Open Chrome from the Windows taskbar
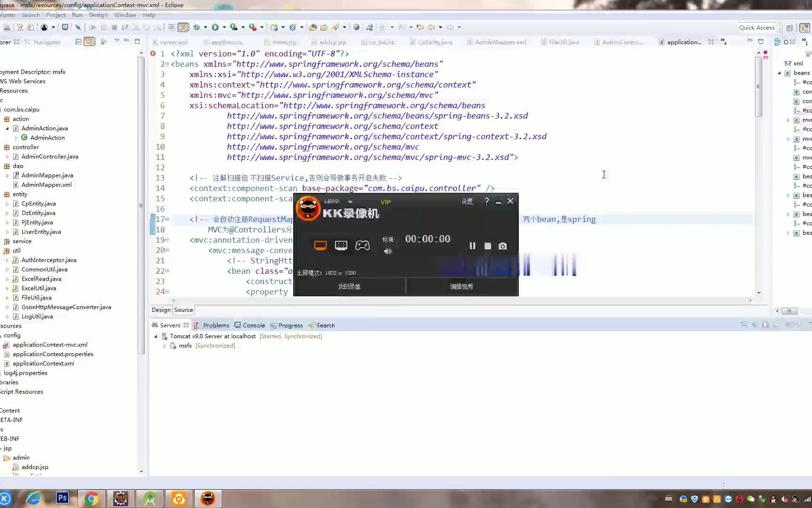The width and height of the screenshot is (812, 508). coord(92,499)
